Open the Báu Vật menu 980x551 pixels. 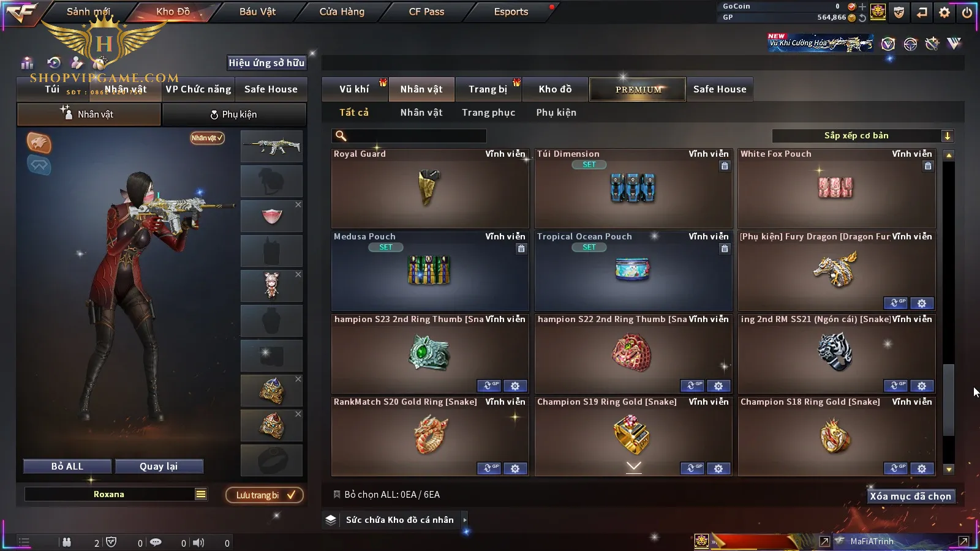(257, 12)
